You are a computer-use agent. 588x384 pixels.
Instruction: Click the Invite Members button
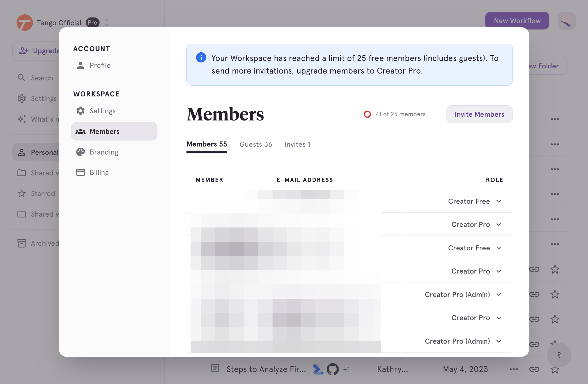click(479, 114)
